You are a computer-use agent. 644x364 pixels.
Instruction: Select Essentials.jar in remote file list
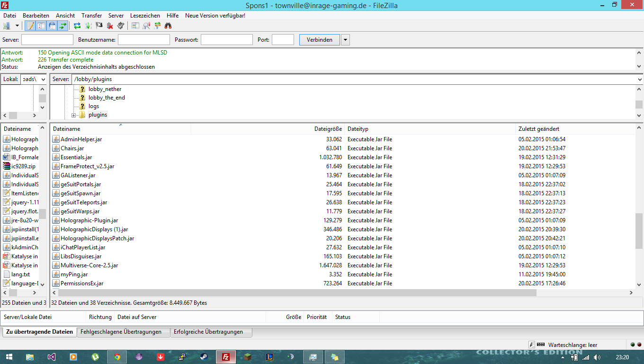point(76,157)
